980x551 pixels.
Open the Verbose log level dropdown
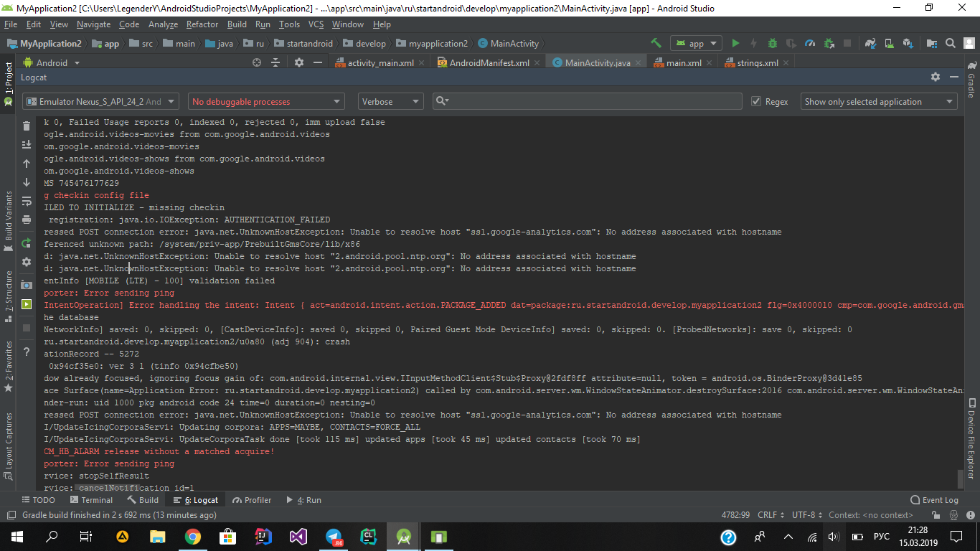(391, 101)
